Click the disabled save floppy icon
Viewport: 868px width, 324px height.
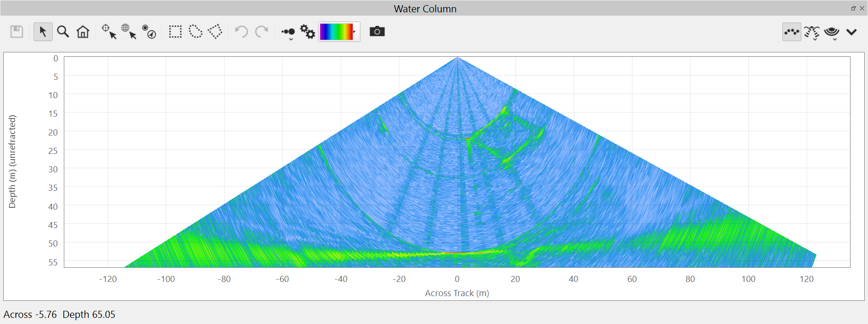(x=17, y=32)
